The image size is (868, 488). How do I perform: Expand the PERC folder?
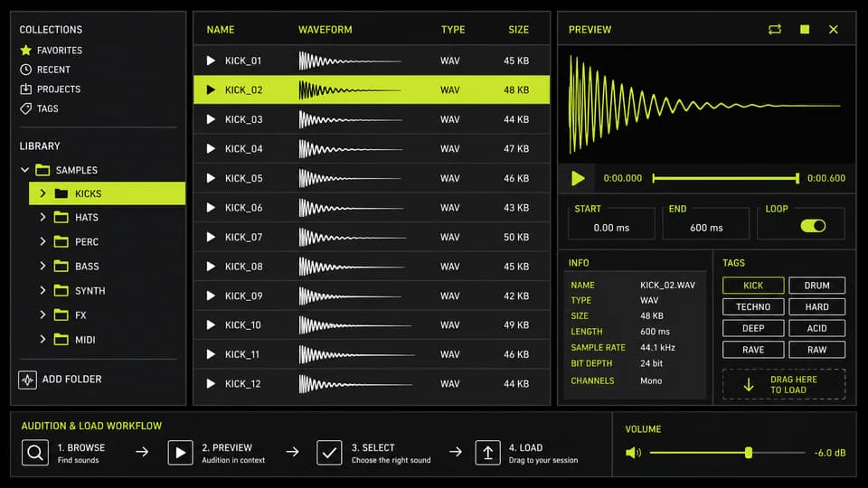pyautogui.click(x=42, y=242)
